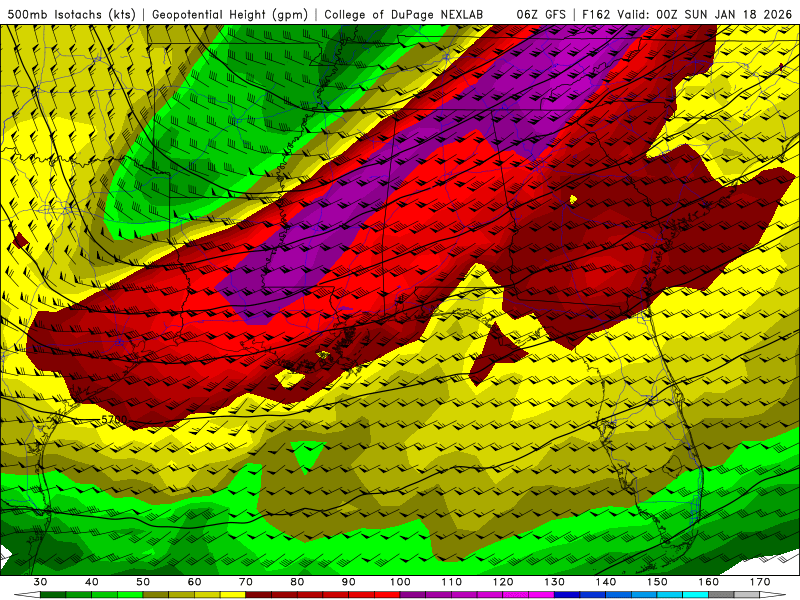800x600 pixels.
Task: Click the '120' legend value
Action: pos(503,582)
